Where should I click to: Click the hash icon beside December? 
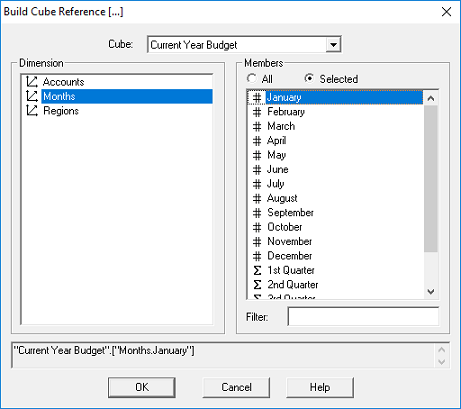click(257, 256)
